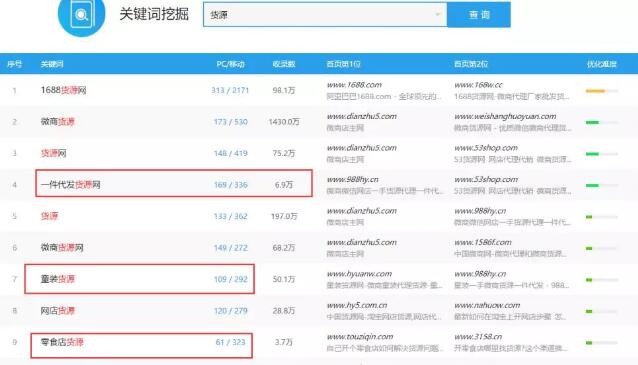Click the 68.2万 indexed count
638x365 pixels.
tap(284, 247)
